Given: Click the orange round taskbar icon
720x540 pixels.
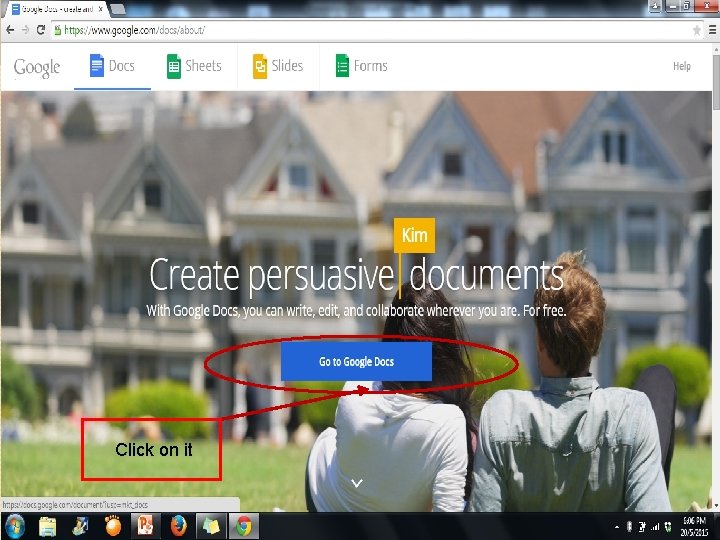Looking at the screenshot, I should pyautogui.click(x=113, y=526).
